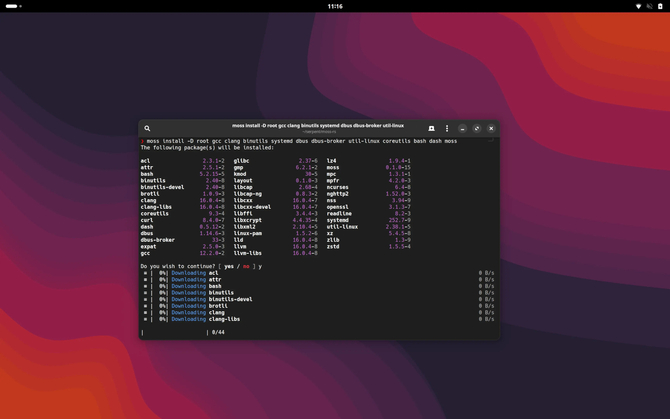This screenshot has width=670, height=419.
Task: Click version '2.10.4-5' beside libxml2
Action: [305, 227]
